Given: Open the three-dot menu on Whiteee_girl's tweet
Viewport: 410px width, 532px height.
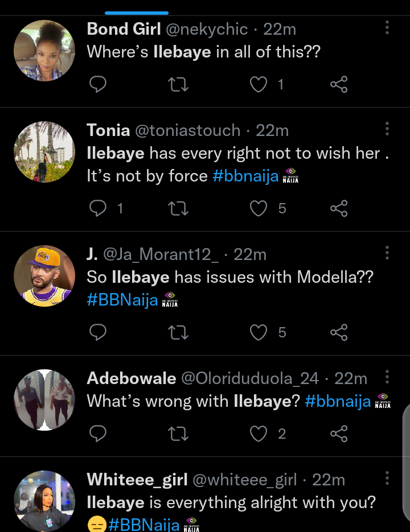Looking at the screenshot, I should coord(387,478).
